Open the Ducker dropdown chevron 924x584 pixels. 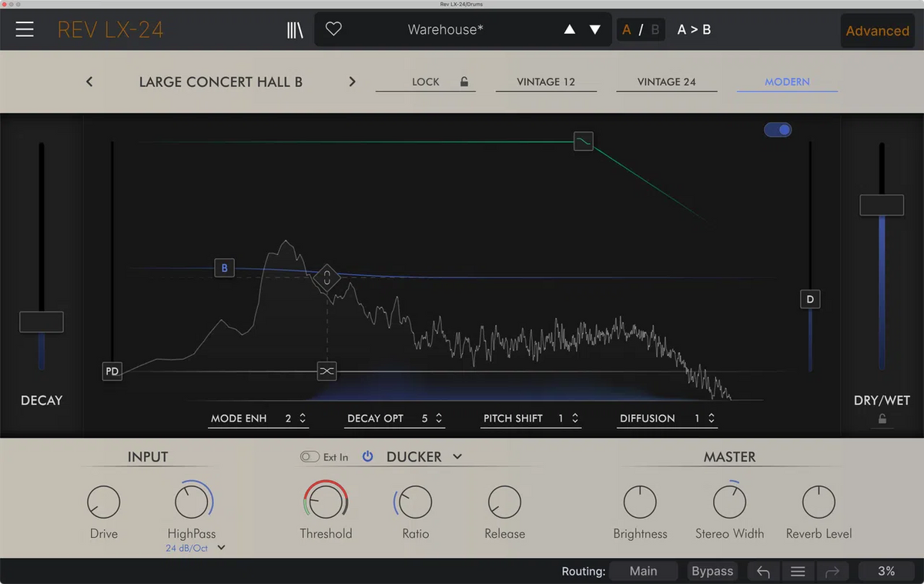click(x=457, y=456)
